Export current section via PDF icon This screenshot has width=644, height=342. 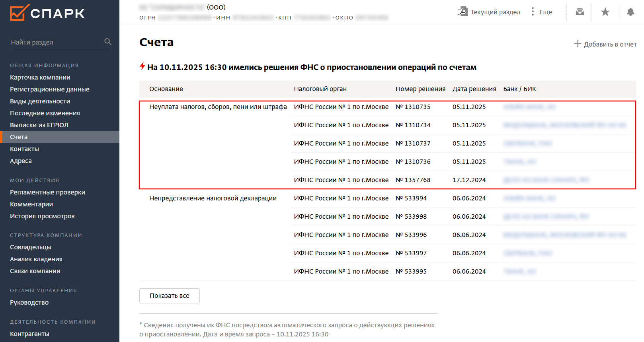pyautogui.click(x=462, y=12)
